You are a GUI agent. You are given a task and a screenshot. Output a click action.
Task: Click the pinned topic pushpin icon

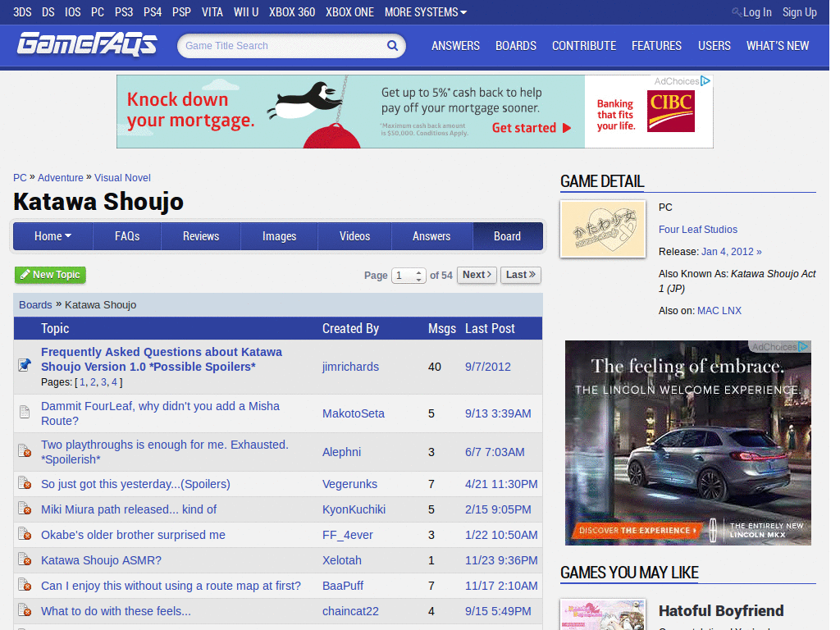[x=25, y=365]
